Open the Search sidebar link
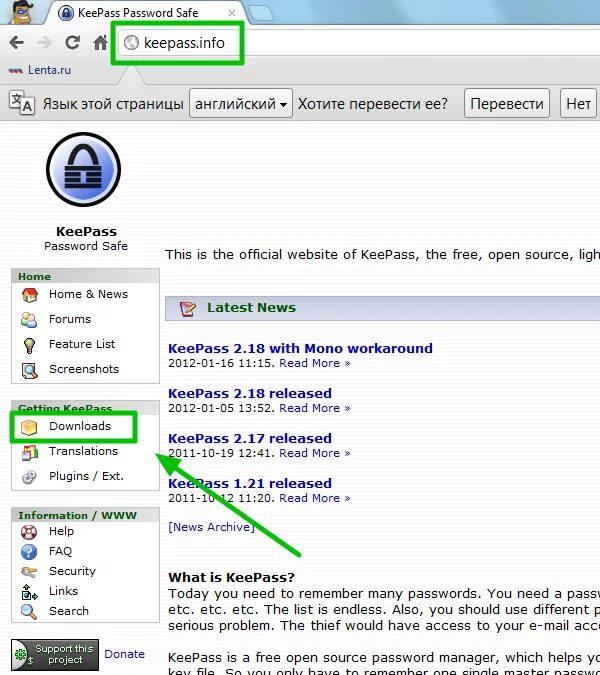 click(x=68, y=611)
